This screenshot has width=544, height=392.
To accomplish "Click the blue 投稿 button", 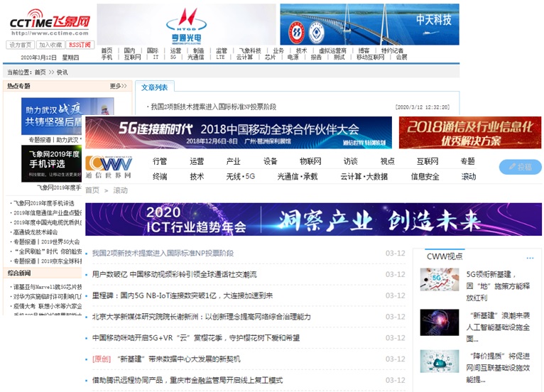I will (520, 167).
